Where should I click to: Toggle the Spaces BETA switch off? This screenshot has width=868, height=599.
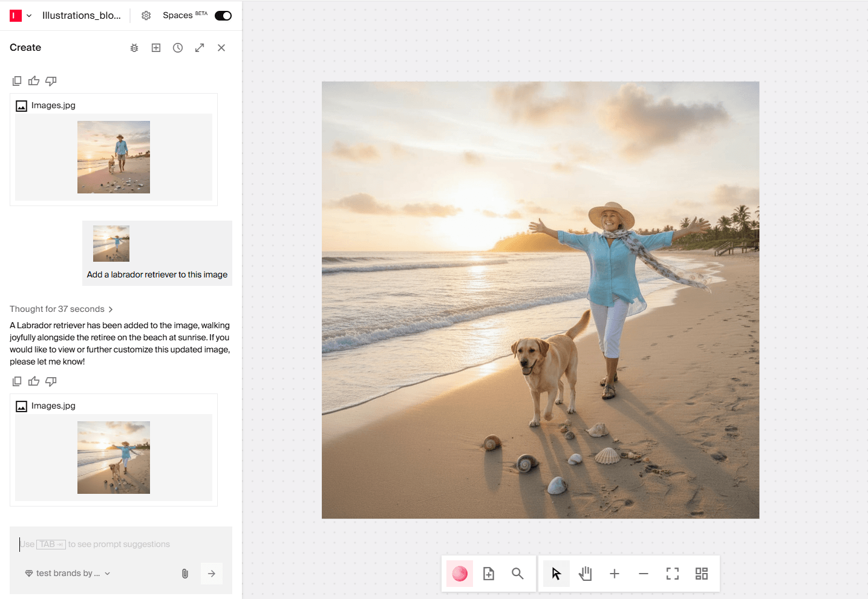point(223,15)
